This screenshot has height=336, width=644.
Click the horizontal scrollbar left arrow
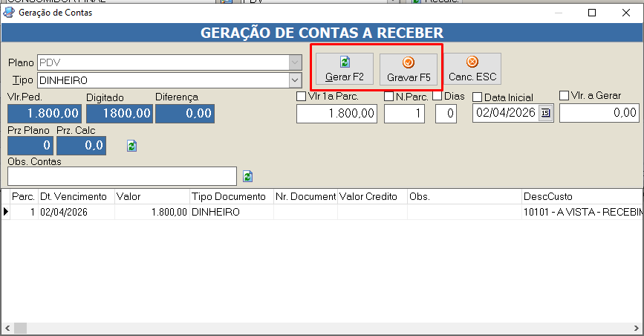[6, 329]
